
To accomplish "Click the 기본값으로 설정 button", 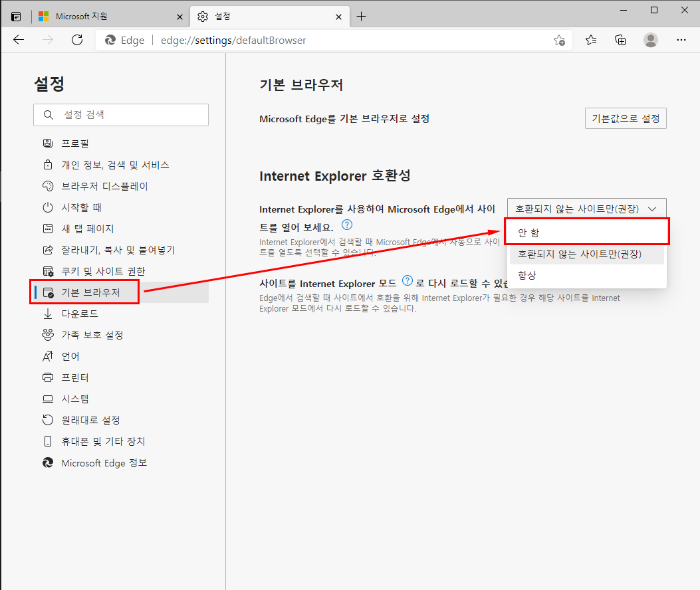I will coord(626,118).
